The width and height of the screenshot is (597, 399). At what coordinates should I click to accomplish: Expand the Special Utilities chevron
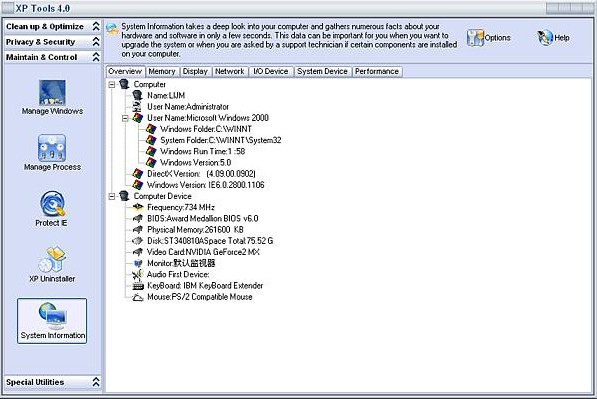click(96, 382)
